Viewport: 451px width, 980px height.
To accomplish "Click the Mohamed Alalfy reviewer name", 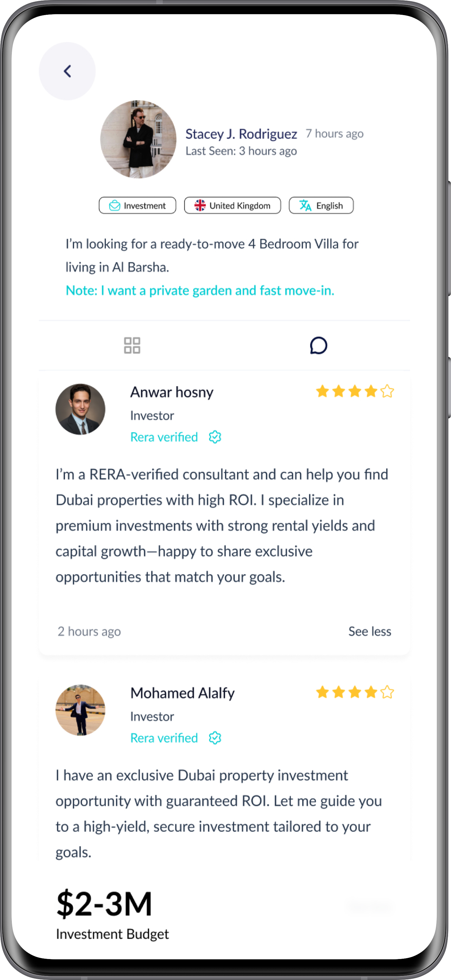I will 183,693.
